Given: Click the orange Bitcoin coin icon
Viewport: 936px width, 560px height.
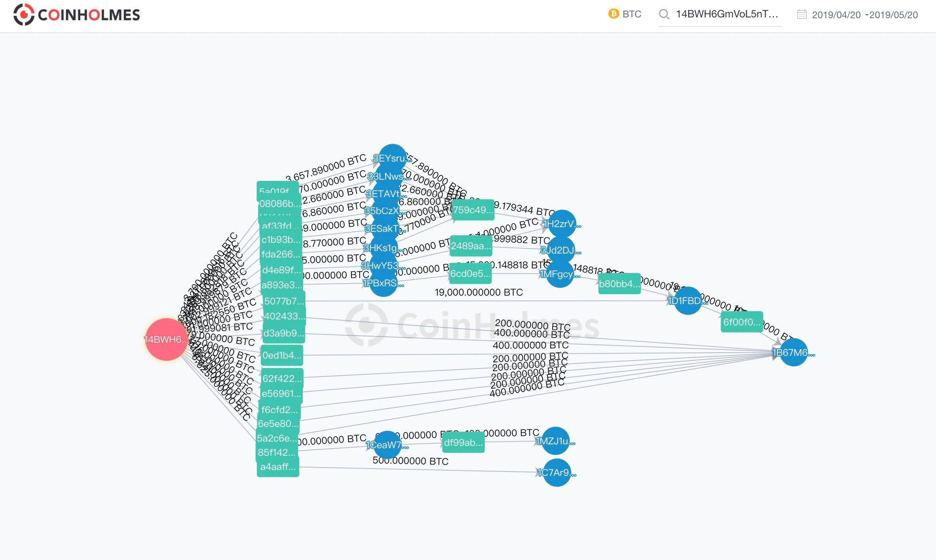Looking at the screenshot, I should point(613,14).
